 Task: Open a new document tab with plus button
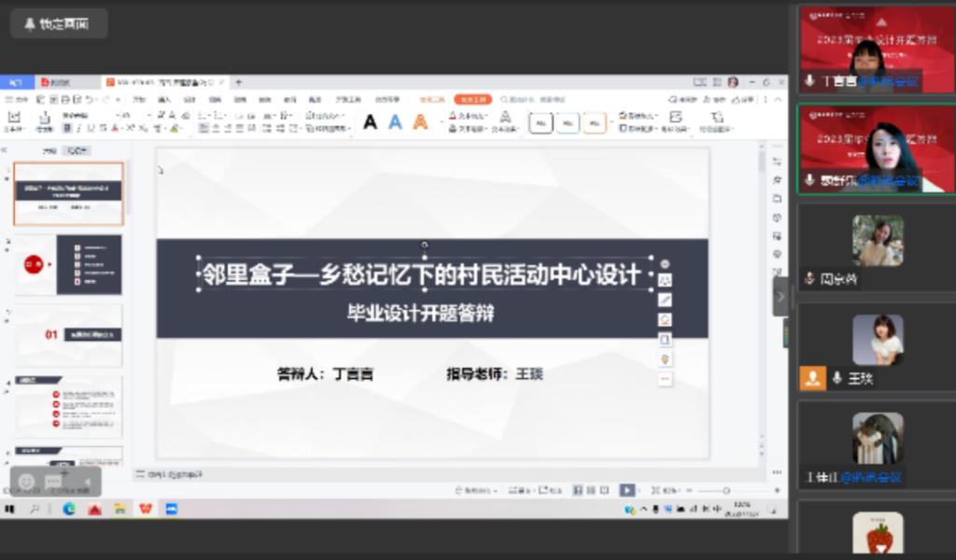tap(238, 82)
